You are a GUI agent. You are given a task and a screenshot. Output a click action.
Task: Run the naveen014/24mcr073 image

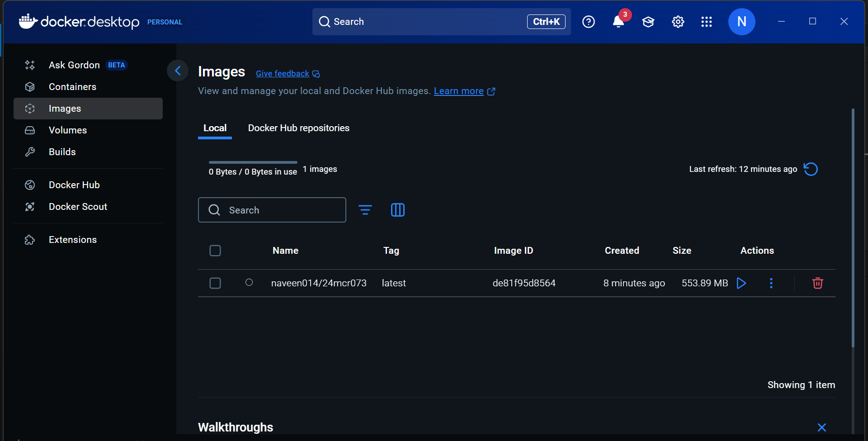741,283
